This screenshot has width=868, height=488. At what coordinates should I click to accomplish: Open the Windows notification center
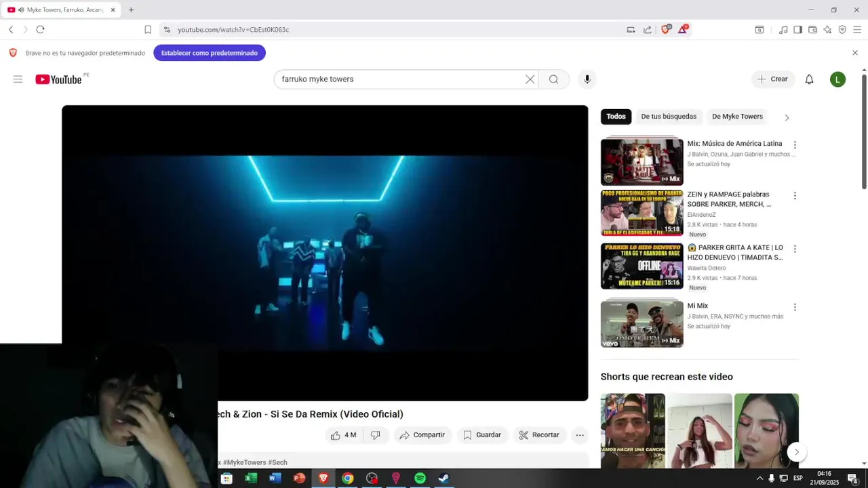pyautogui.click(x=852, y=479)
